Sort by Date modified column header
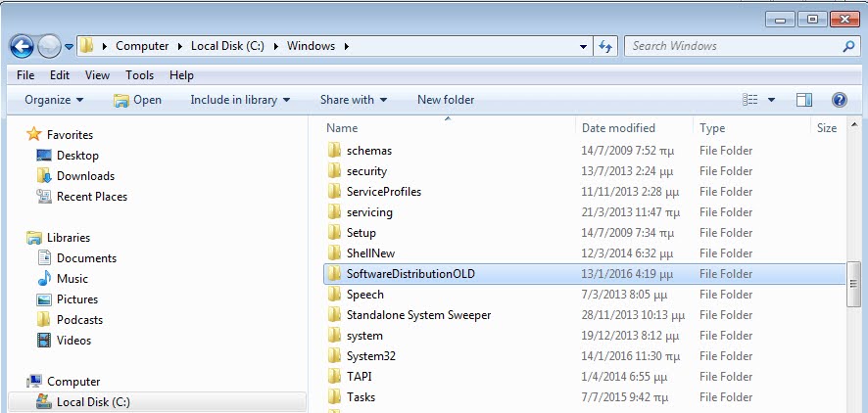Image resolution: width=868 pixels, height=413 pixels. (618, 128)
